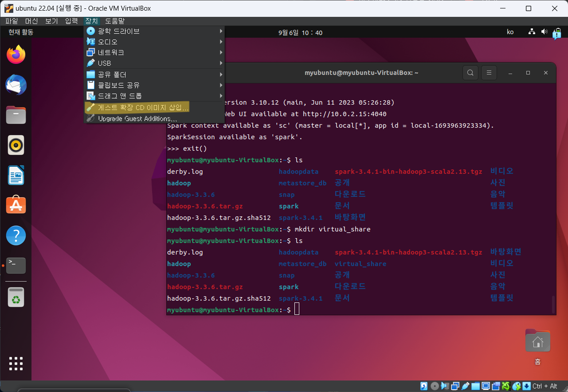Click mouse integration status icon
The width and height of the screenshot is (568, 392).
517,386
